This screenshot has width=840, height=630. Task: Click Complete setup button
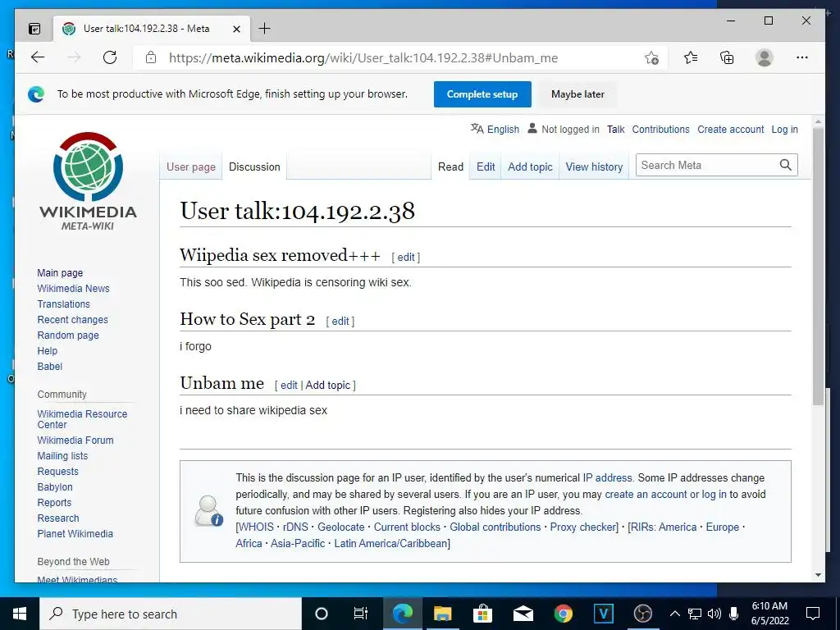tap(482, 94)
